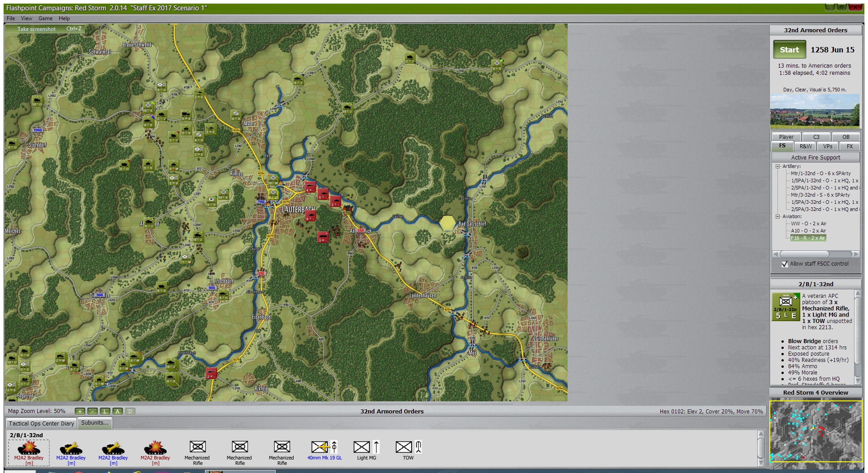Select 2/SPA/1-32nd artillery entry

pyautogui.click(x=825, y=188)
